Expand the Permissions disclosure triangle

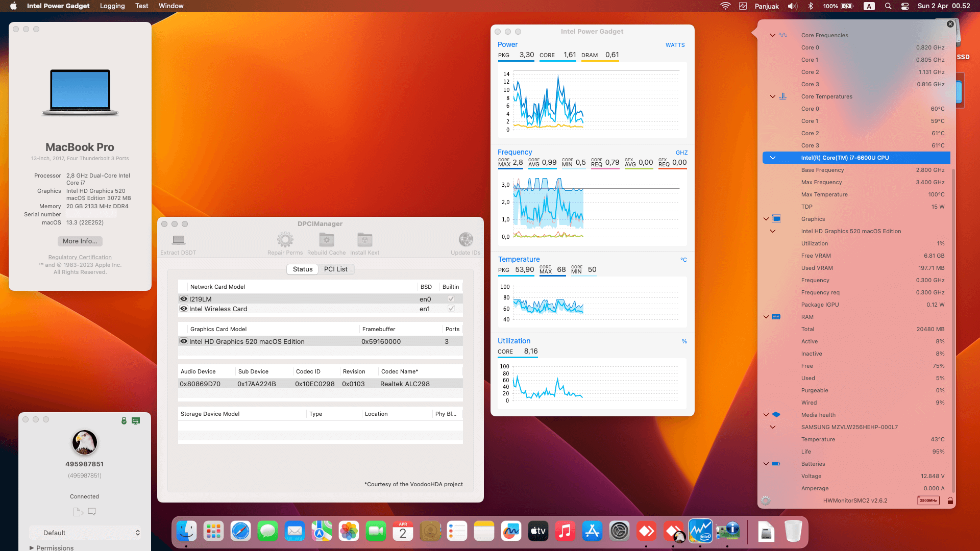click(x=32, y=548)
